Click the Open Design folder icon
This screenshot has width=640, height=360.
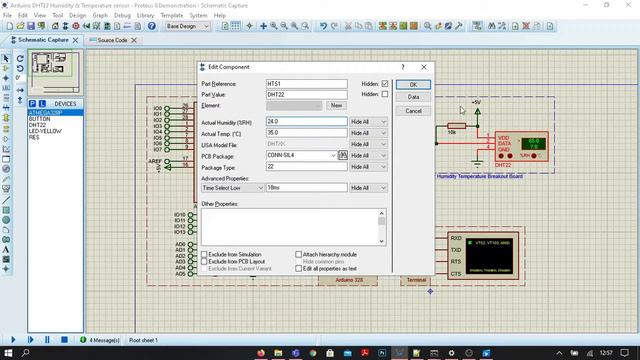[x=20, y=26]
